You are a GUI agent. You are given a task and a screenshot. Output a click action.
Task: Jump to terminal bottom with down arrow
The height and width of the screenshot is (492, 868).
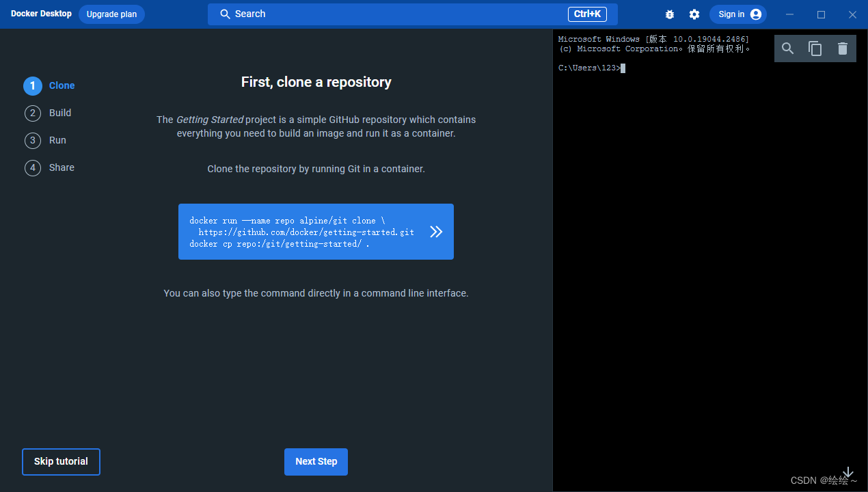[x=848, y=473]
